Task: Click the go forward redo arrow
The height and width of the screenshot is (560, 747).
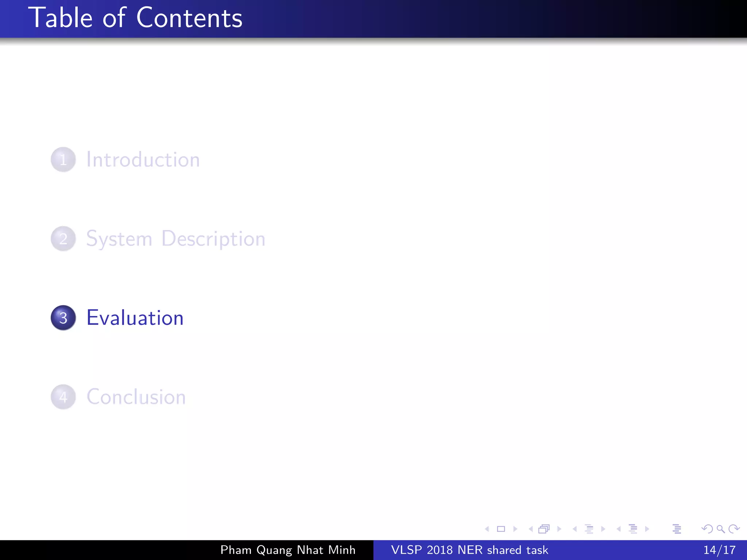Action: 734,529
